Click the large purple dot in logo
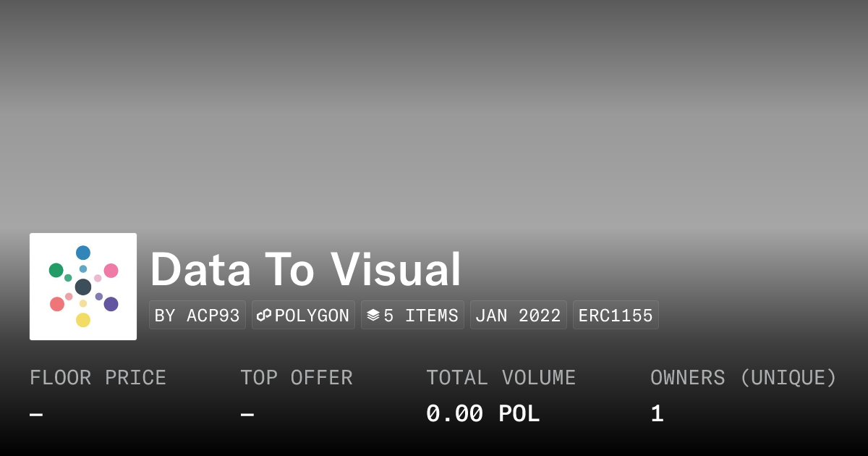The width and height of the screenshot is (868, 456). (x=111, y=304)
